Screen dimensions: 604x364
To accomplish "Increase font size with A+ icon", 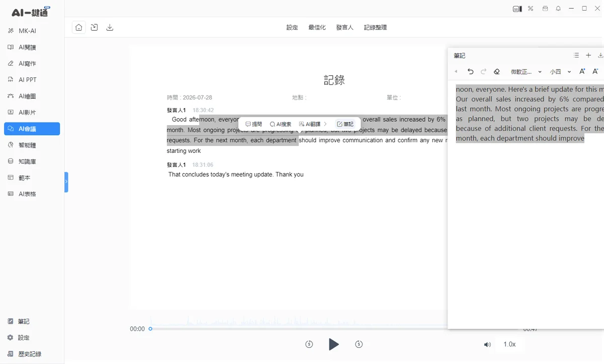I will [582, 71].
